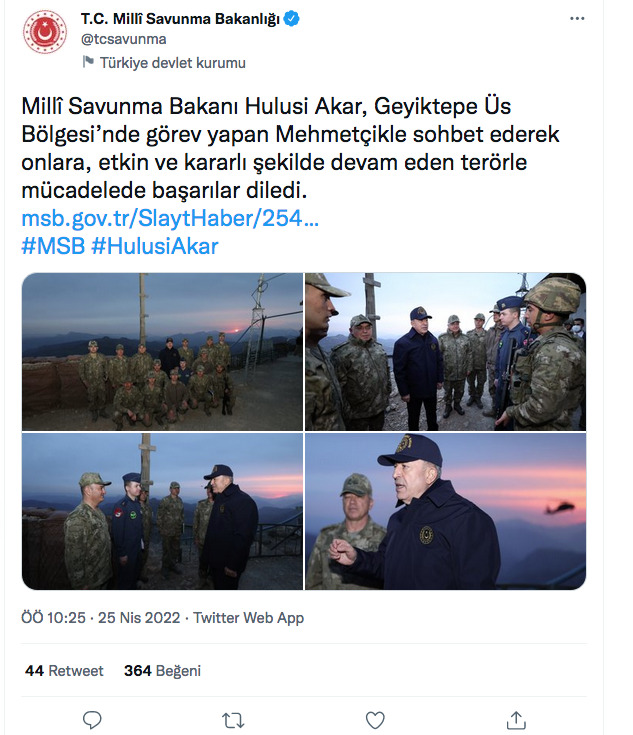Screen dimensions: 633x735
Task: Click the T.C. Millî Savunma Bakanlığı name
Action: [180, 19]
